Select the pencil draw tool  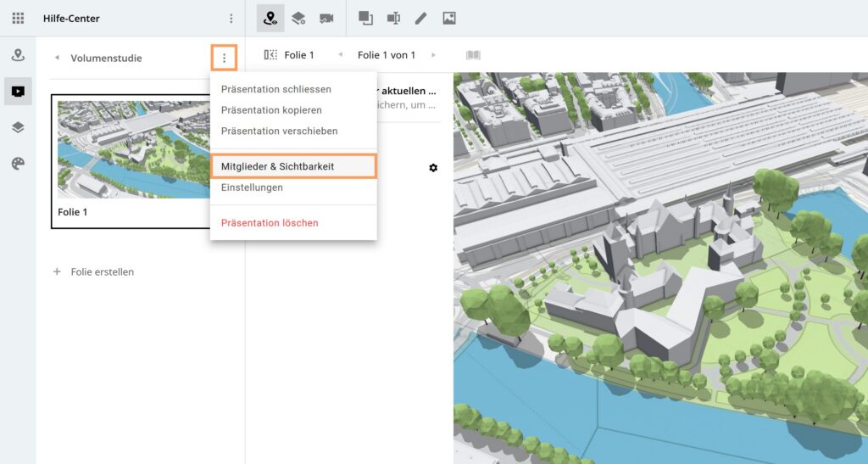[x=420, y=18]
